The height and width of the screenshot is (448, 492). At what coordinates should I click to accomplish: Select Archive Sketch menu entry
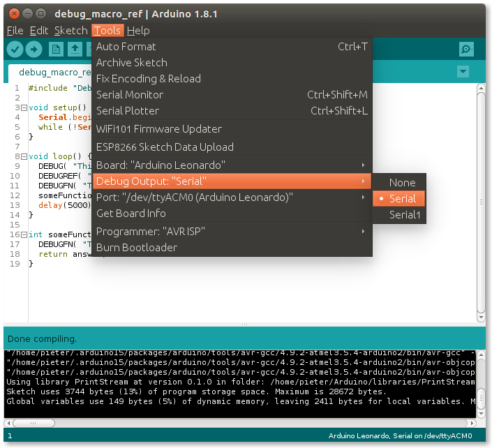click(232, 63)
